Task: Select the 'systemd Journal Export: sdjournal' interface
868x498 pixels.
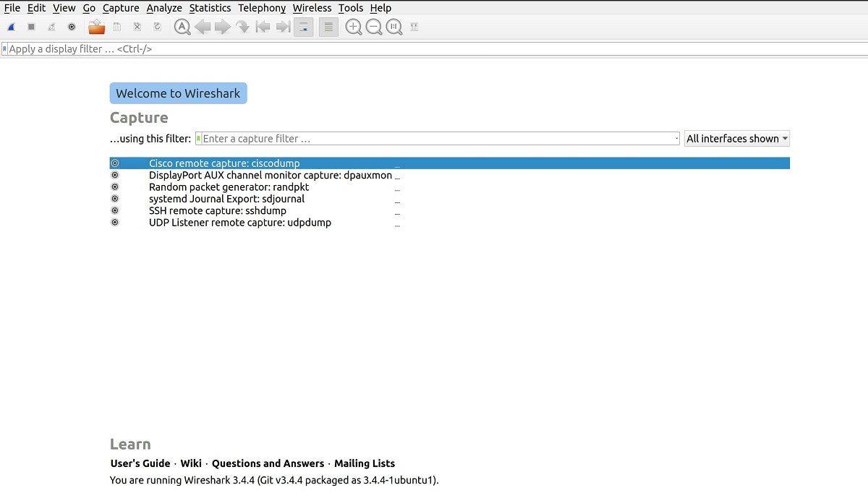Action: (x=449, y=199)
